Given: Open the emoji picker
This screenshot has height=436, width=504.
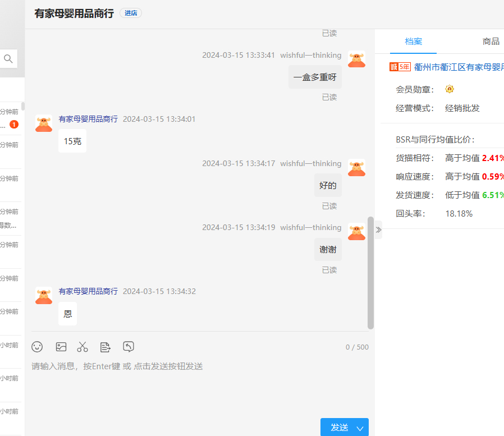Looking at the screenshot, I should [37, 347].
